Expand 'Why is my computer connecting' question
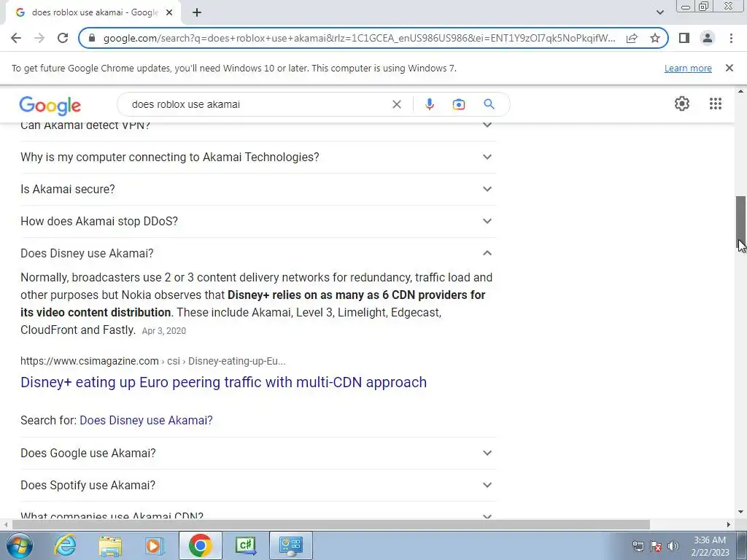 [258, 157]
